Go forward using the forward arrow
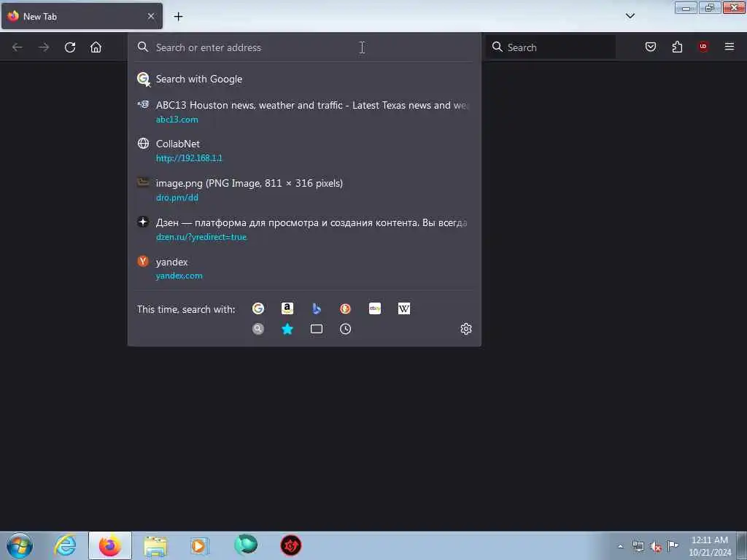Screen dimensions: 747x560 point(44,47)
